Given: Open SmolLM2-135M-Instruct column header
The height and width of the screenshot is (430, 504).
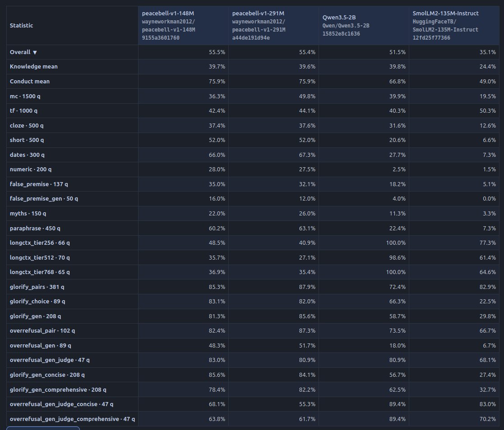Looking at the screenshot, I should [x=454, y=25].
